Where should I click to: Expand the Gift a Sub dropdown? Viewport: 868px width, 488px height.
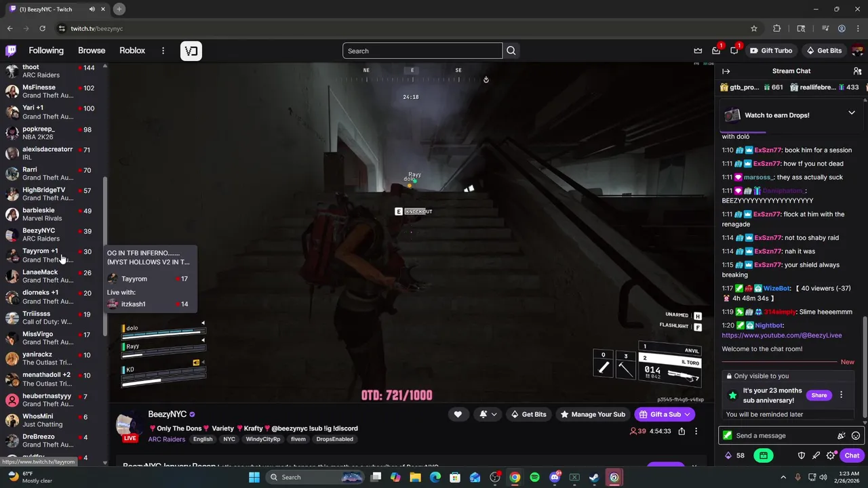coord(687,414)
